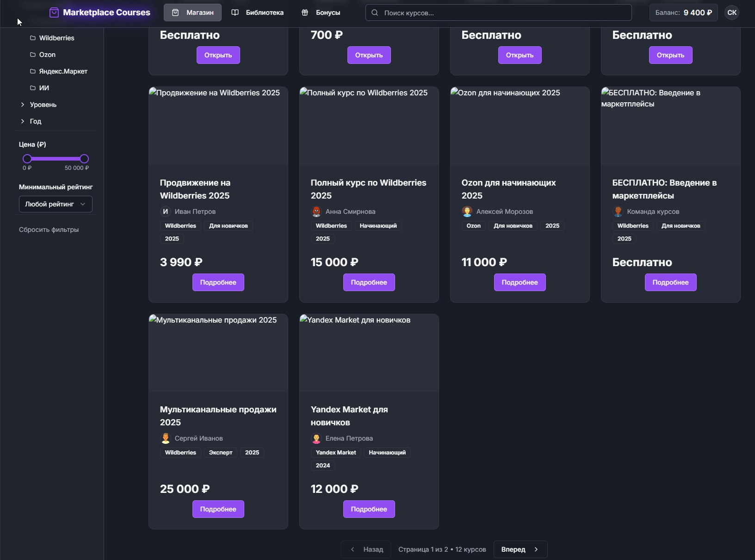Open the Мультиканальные продажи 2025 thumbnail
The height and width of the screenshot is (560, 755).
point(218,353)
